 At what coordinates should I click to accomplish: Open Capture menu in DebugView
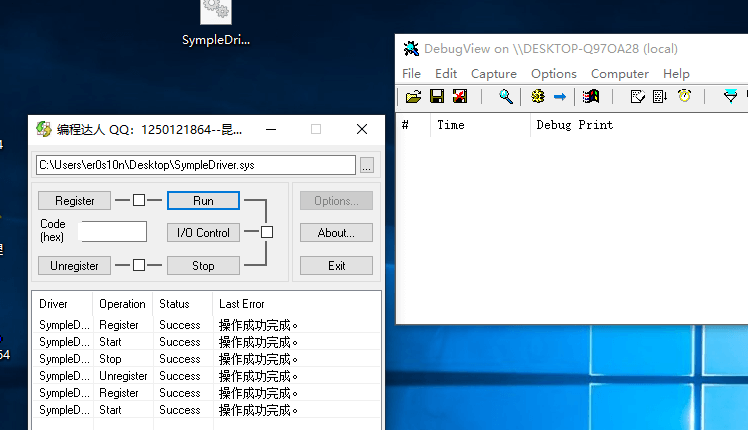point(494,74)
